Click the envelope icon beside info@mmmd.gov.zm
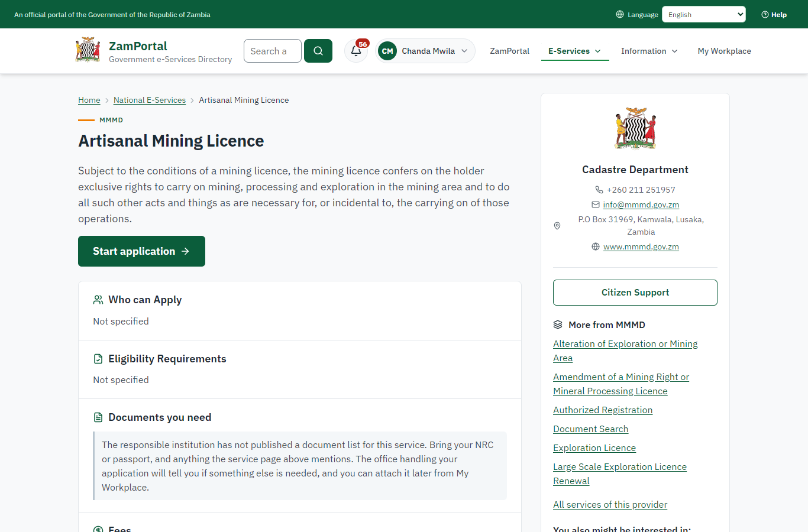The height and width of the screenshot is (532, 808). pos(596,205)
